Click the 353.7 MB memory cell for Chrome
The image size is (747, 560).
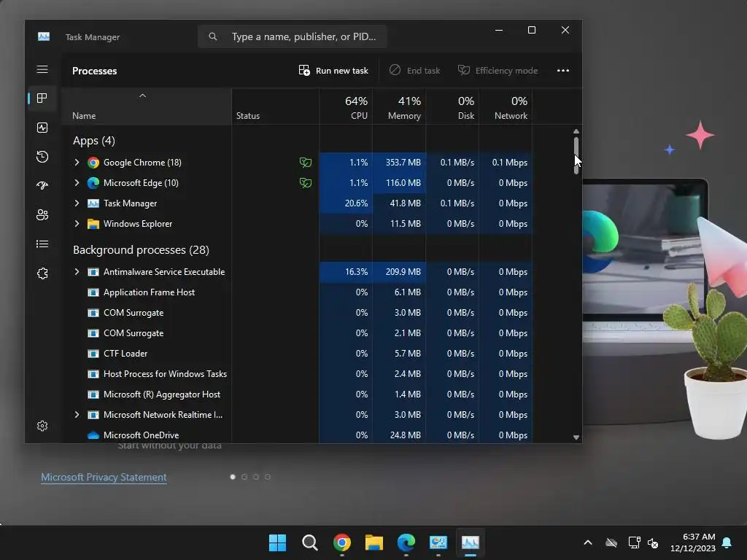click(399, 163)
